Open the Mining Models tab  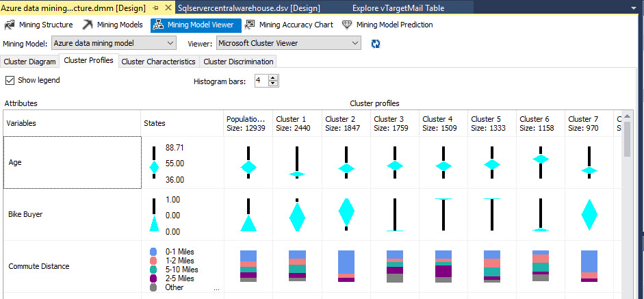pos(112,25)
